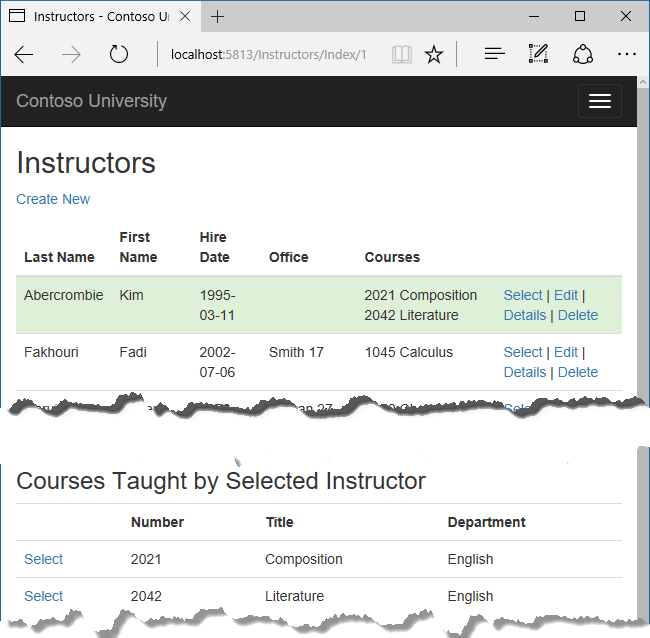650x638 pixels.
Task: Open a new browser tab
Action: pyautogui.click(x=217, y=17)
